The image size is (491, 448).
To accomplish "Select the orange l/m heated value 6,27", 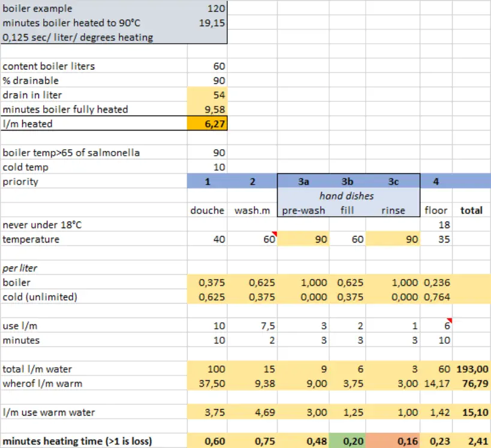I will tap(207, 124).
